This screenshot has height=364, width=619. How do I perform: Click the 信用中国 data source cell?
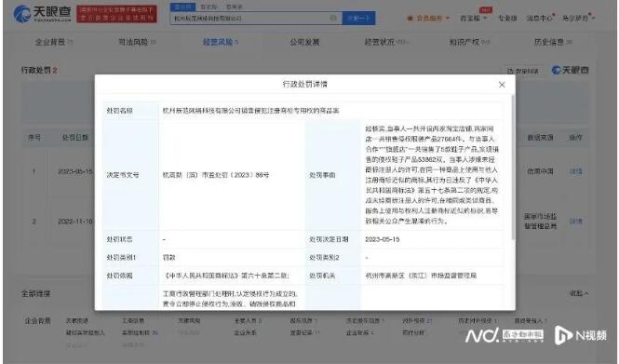click(540, 171)
